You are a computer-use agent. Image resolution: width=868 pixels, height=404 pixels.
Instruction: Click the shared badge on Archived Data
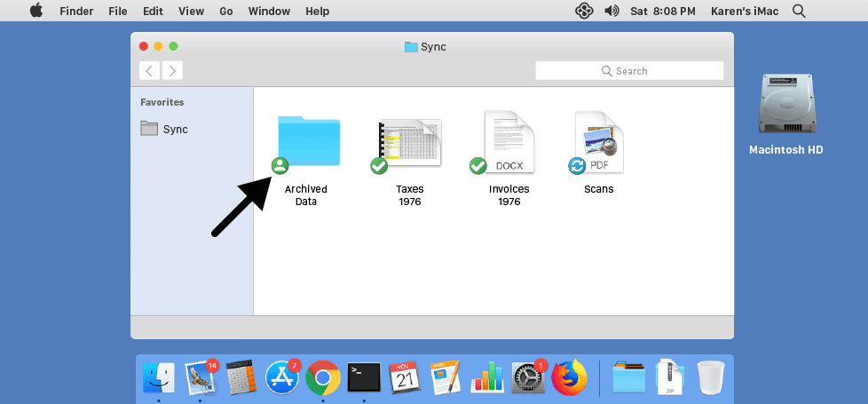(x=280, y=165)
